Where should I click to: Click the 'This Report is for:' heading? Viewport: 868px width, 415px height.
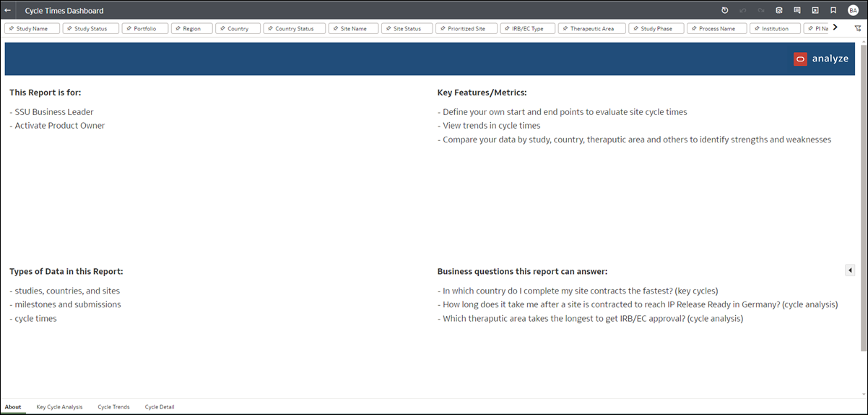click(x=45, y=93)
